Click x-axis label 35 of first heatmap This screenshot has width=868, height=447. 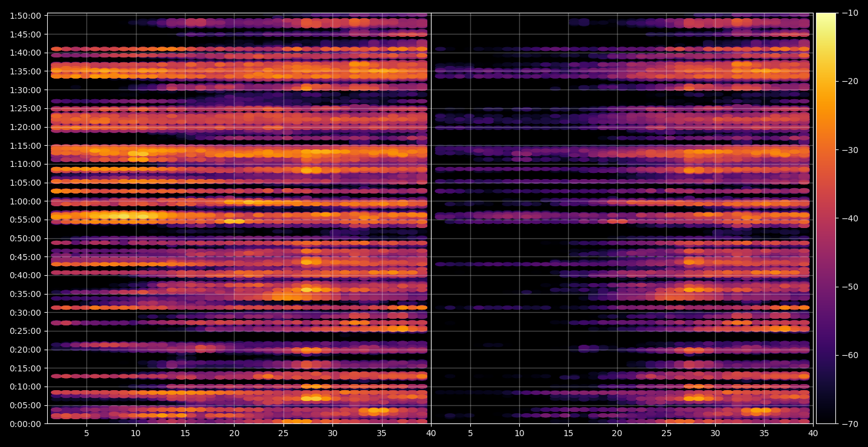click(382, 433)
